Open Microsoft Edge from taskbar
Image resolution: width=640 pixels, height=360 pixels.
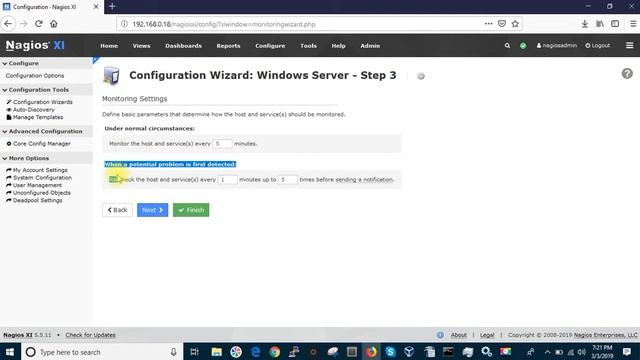[x=256, y=352]
